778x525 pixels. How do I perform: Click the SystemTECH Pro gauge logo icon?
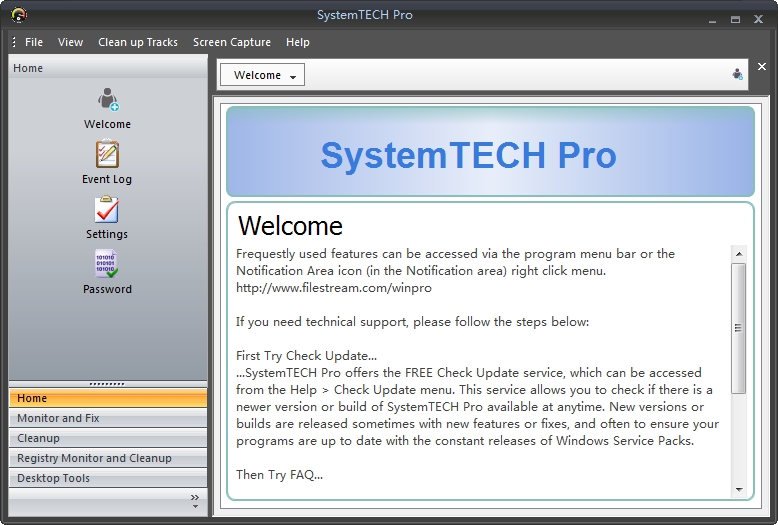tap(19, 15)
